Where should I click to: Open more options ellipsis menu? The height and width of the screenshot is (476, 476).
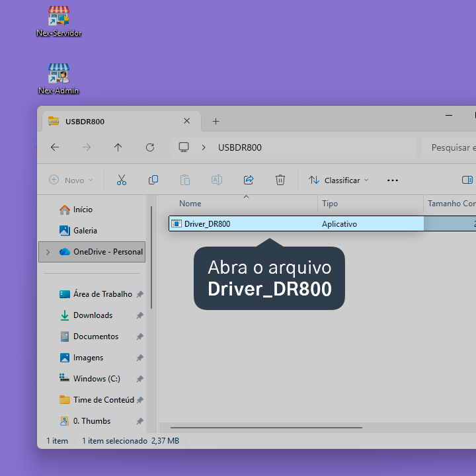coord(393,180)
